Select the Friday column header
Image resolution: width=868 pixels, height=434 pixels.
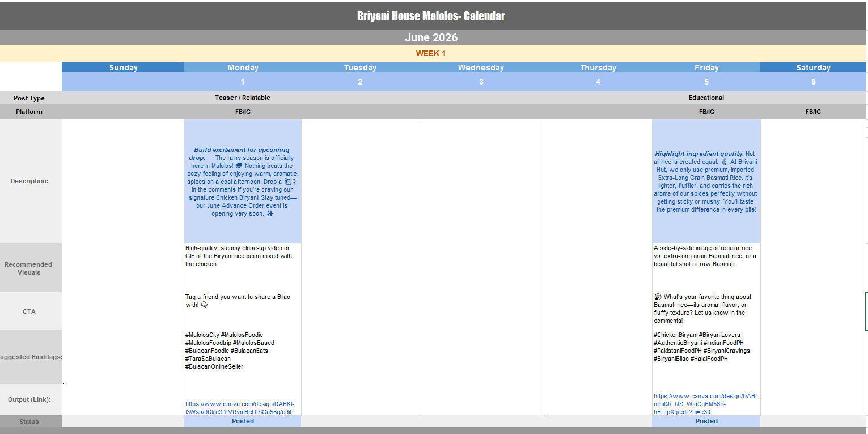[706, 67]
